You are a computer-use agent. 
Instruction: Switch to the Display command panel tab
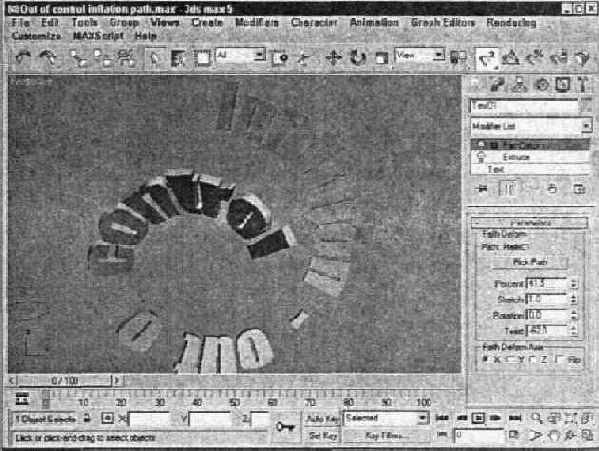pos(562,85)
